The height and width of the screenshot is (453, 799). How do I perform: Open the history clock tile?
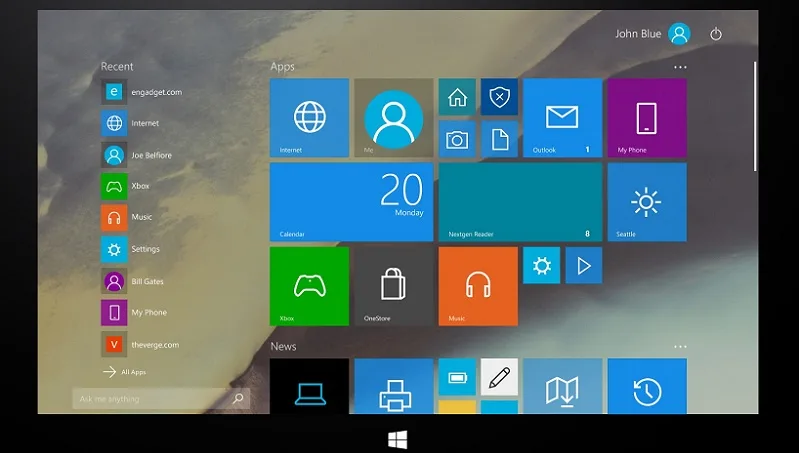[647, 386]
